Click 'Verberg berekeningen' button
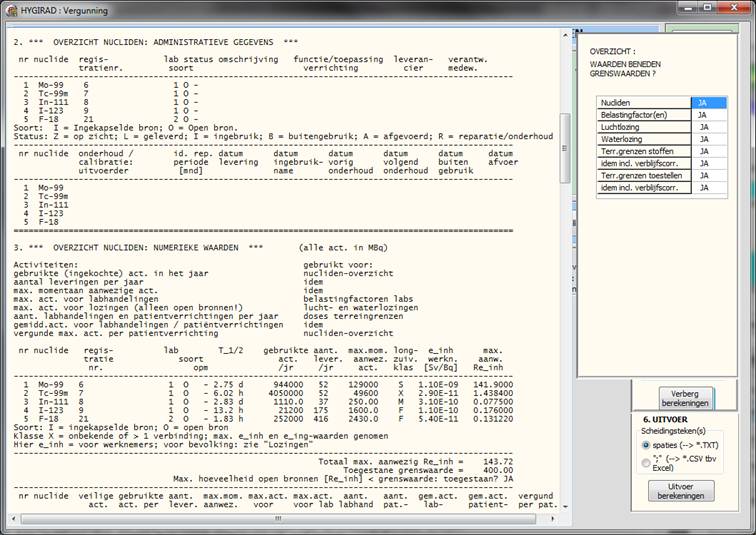This screenshot has width=756, height=535. 685,398
